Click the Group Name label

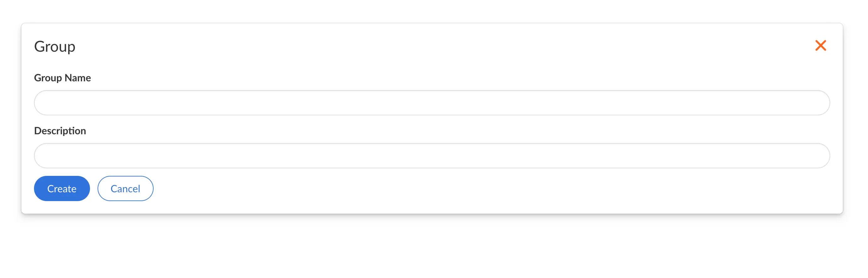[x=62, y=78]
